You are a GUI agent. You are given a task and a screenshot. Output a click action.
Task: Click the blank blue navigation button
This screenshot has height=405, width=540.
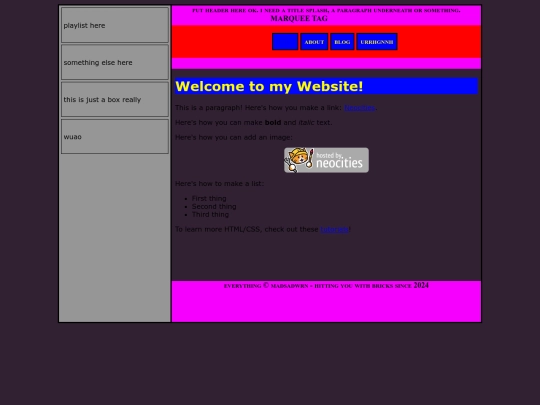pos(285,42)
